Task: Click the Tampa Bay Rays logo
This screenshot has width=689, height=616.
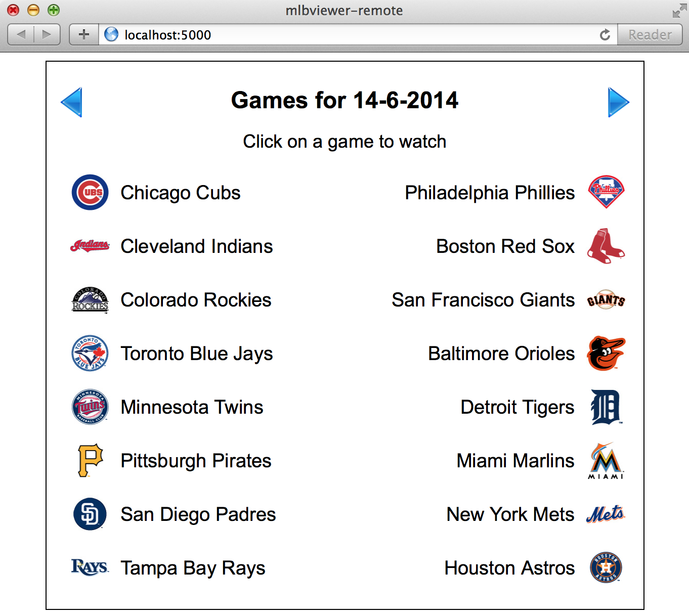Action: click(x=90, y=567)
